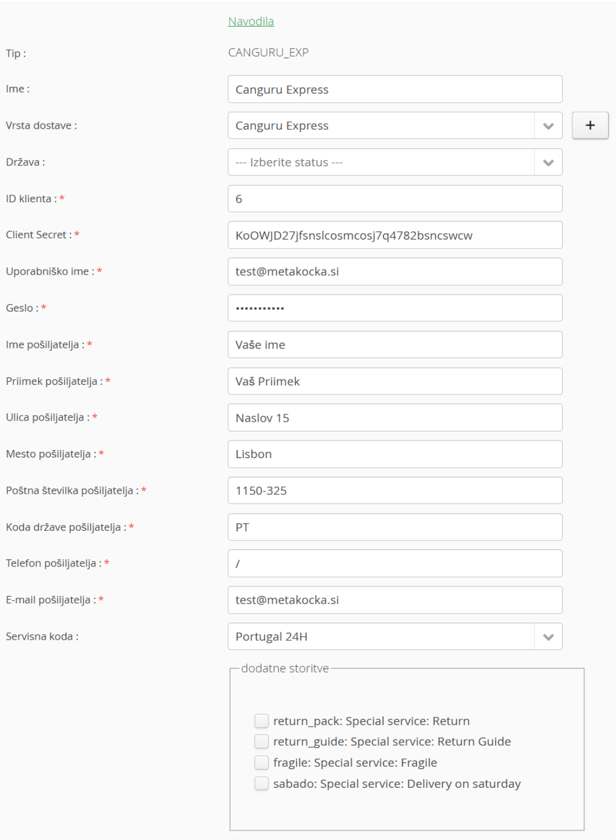Click the Telefon pošiljatelja input field
The image size is (616, 840).
click(x=395, y=564)
